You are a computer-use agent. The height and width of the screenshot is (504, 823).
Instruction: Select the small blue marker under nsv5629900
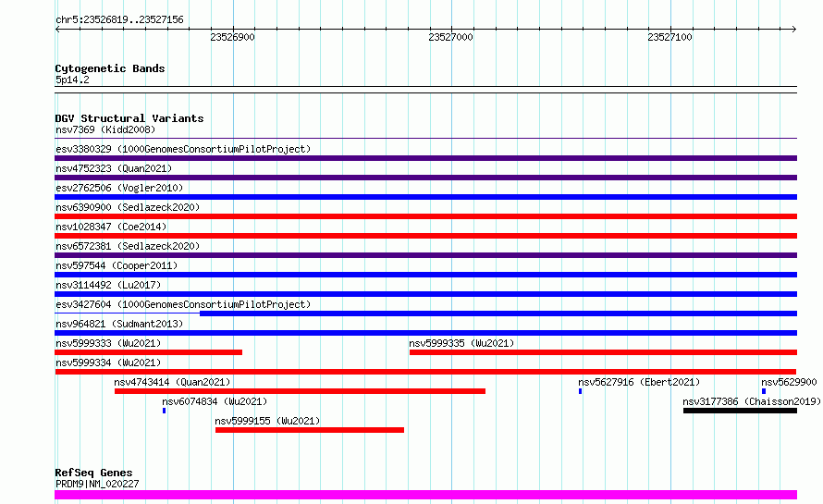[x=764, y=391]
